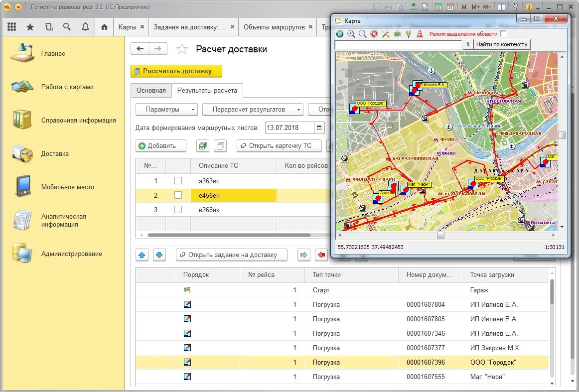Move row down with blue down arrow

pyautogui.click(x=159, y=255)
